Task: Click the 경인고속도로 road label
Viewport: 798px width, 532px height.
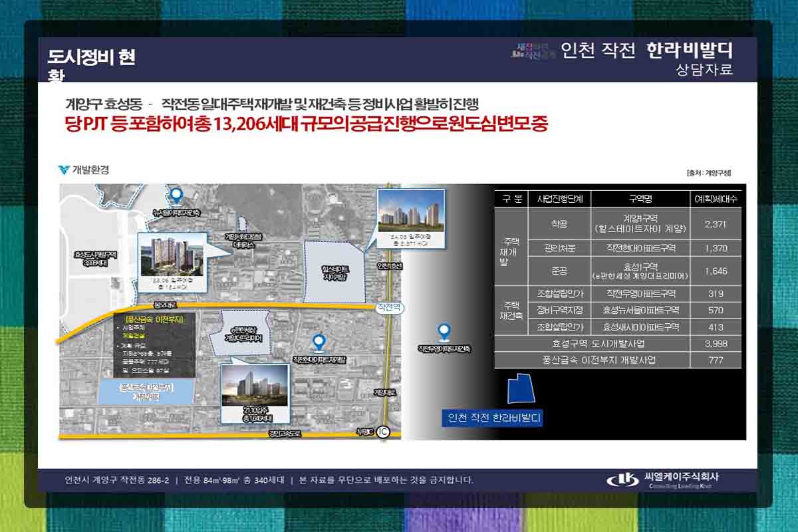Action: coord(285,433)
